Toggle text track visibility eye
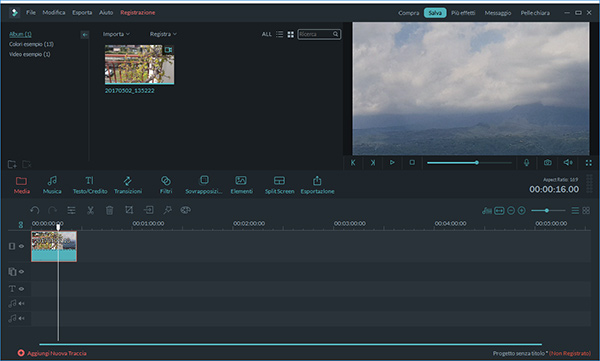Viewport: 600px width, 361px height. [x=21, y=289]
